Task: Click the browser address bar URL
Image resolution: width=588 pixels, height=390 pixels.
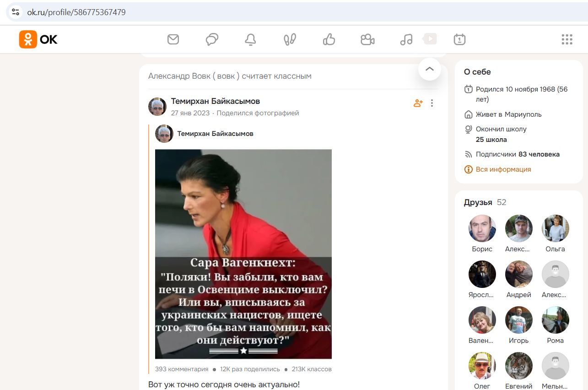Action: tap(76, 12)
